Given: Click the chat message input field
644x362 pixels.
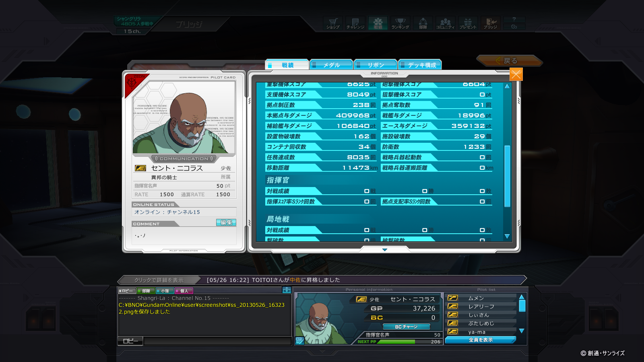Looking at the screenshot, I should [217, 341].
